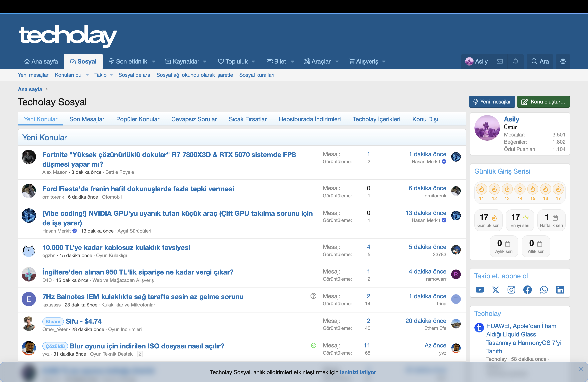Click the flame icon for day 14
The width and height of the screenshot is (588, 382).
[x=520, y=189]
